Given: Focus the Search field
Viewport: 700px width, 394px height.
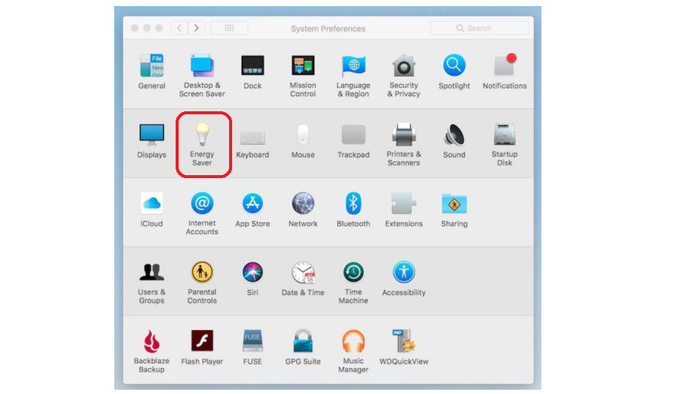Looking at the screenshot, I should coord(479,28).
